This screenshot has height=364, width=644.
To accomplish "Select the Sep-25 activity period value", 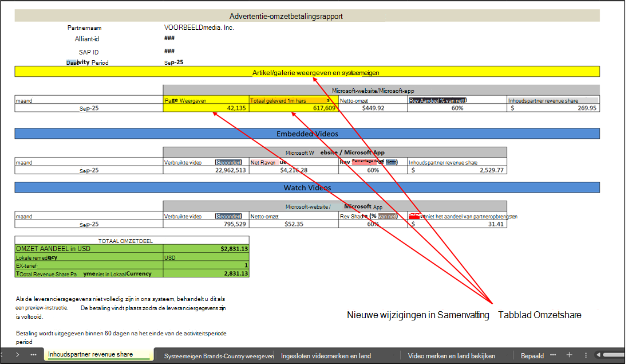I will click(173, 62).
